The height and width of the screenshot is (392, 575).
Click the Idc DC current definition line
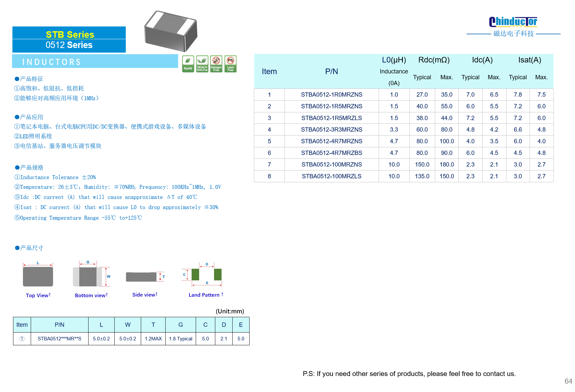click(106, 197)
